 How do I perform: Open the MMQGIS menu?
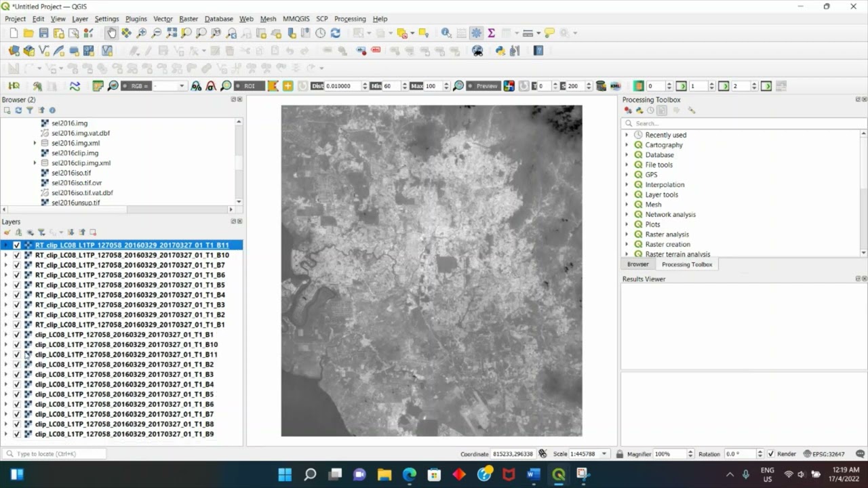(296, 19)
